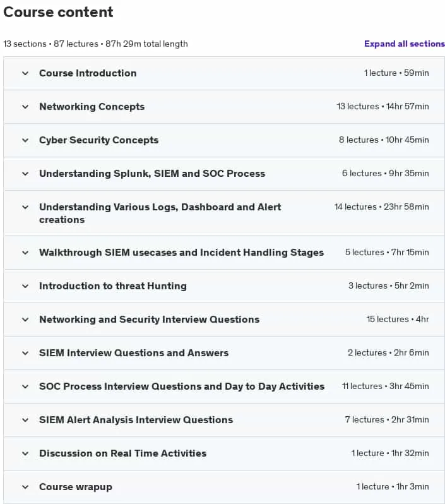Click chevron beside Walkthrough SIEM usecases
445x504 pixels.
point(25,253)
